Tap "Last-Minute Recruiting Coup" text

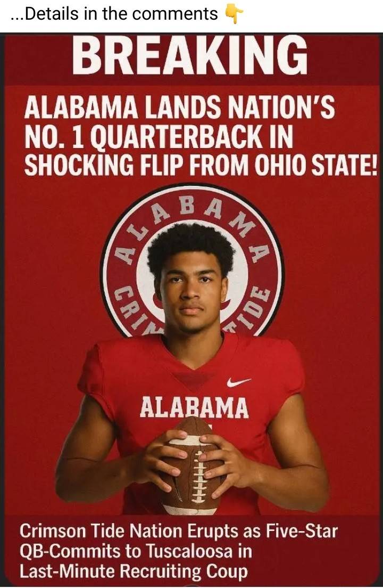point(134,571)
